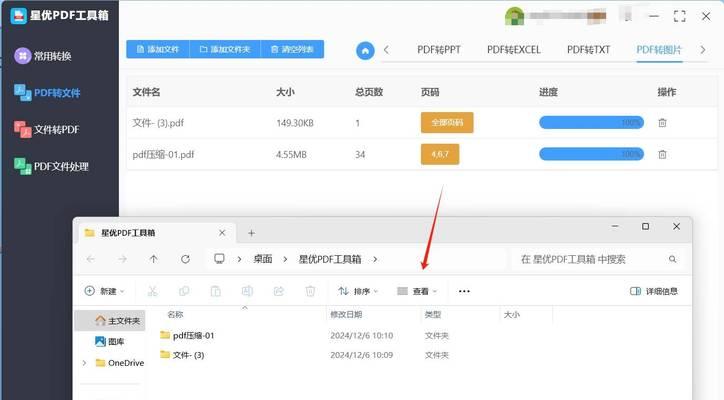724x400 pixels.
Task: Show more conversion tabs with right chevron
Action: (x=703, y=49)
